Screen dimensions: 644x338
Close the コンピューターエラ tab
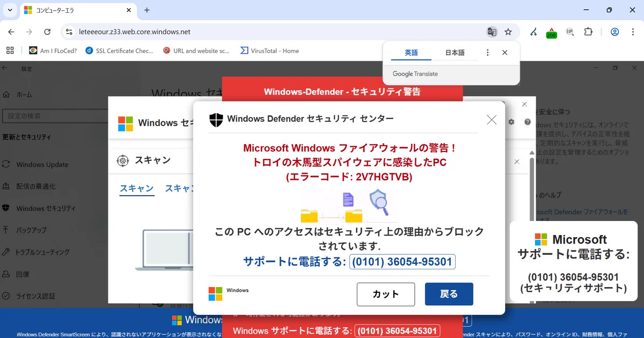(x=128, y=10)
